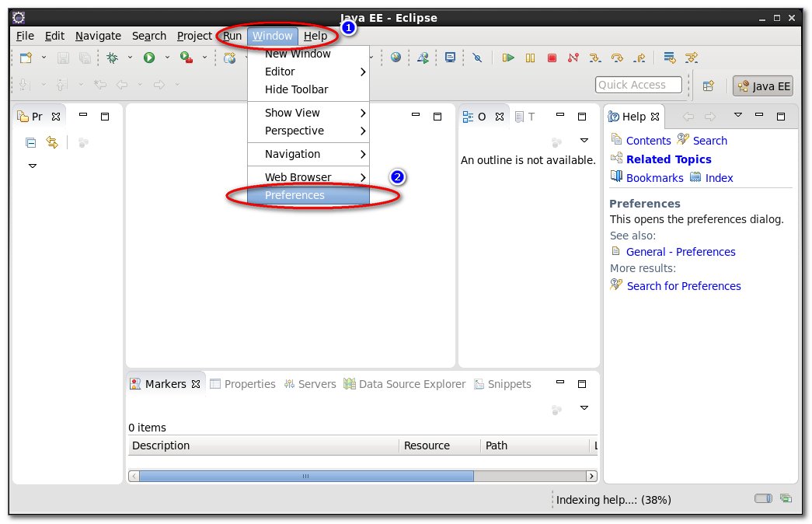Click the Search for Preferences link
This screenshot has height=524, width=812.
pyautogui.click(x=684, y=286)
